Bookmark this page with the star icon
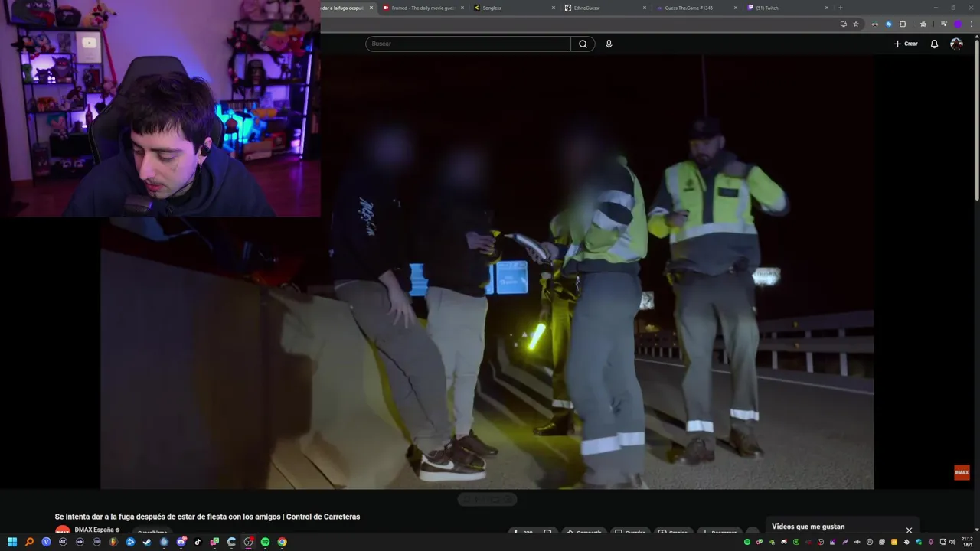Viewport: 980px width, 551px height. tap(856, 24)
